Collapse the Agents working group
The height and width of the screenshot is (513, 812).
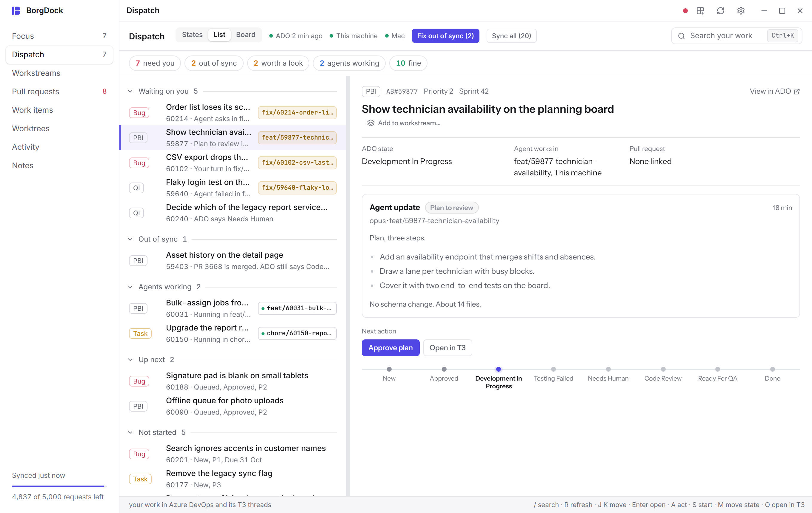click(x=130, y=287)
